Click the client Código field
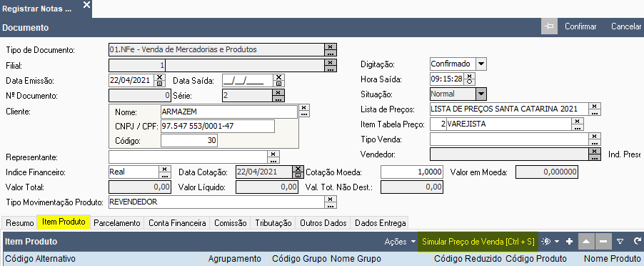 [x=189, y=141]
